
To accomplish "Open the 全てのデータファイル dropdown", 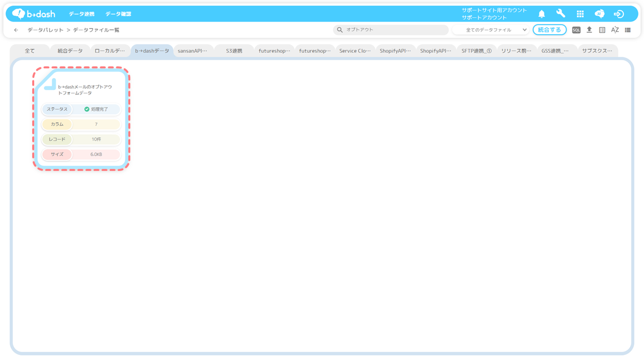I will pos(491,30).
